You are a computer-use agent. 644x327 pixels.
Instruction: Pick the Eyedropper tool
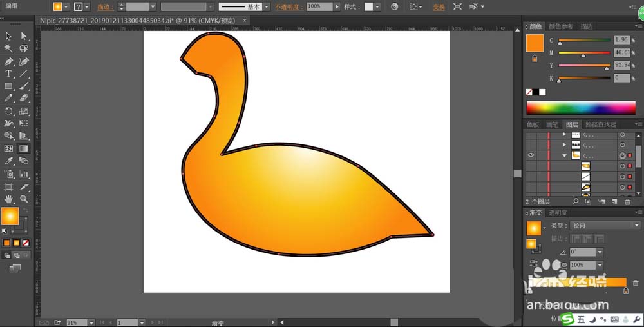click(8, 161)
